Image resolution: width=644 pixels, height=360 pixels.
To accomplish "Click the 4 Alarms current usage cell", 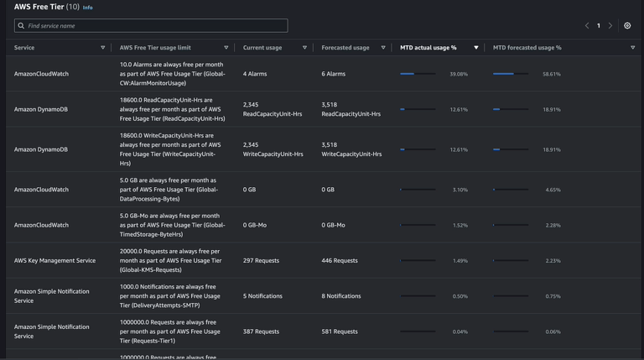I will tap(255, 74).
